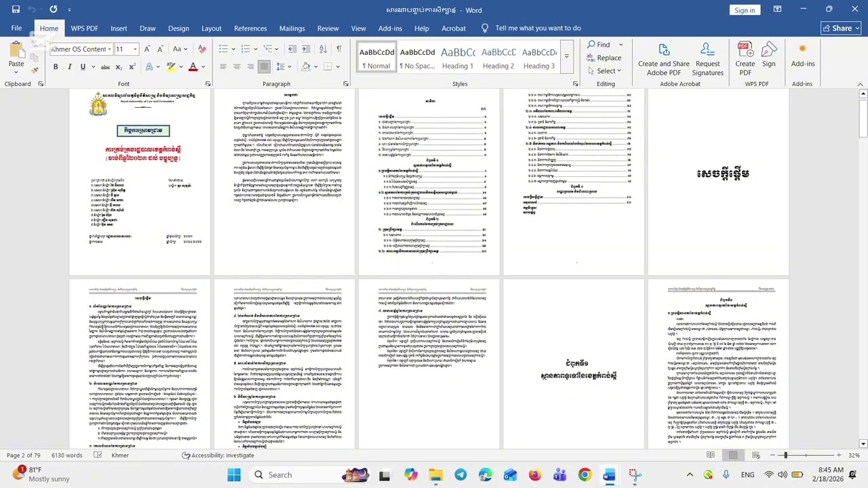
Task: Switch to the Insert tab
Action: coord(119,28)
